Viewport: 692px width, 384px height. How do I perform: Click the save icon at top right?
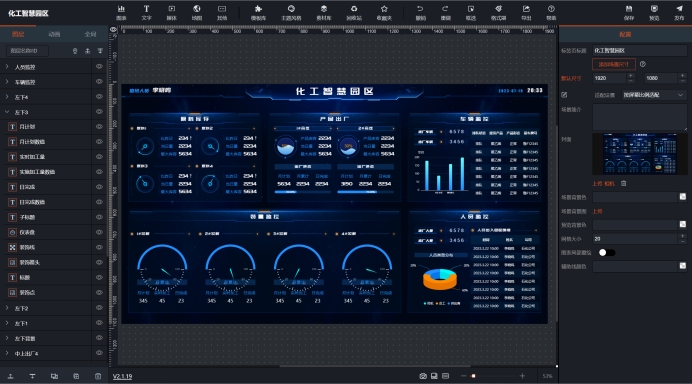629,12
